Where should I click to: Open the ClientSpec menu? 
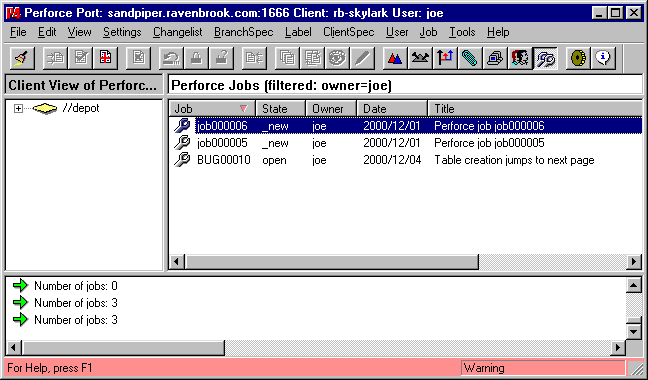(x=349, y=32)
